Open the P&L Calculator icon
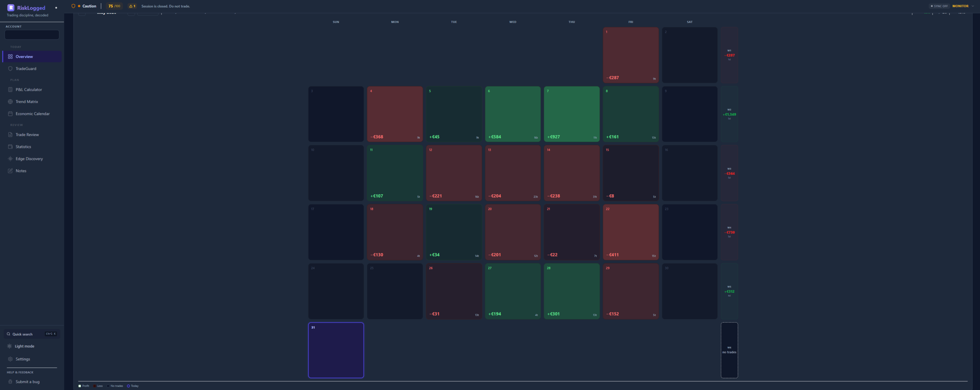Image resolution: width=980 pixels, height=390 pixels. [x=10, y=90]
